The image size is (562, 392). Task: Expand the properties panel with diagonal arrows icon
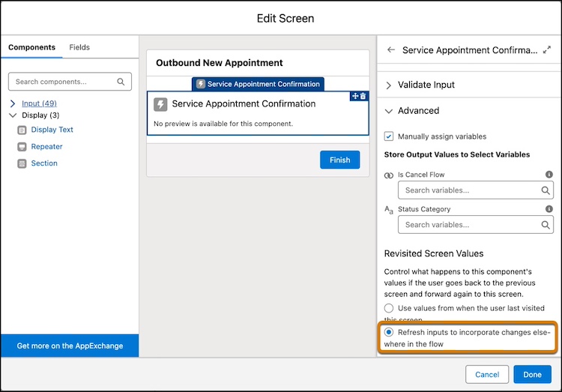pos(546,50)
